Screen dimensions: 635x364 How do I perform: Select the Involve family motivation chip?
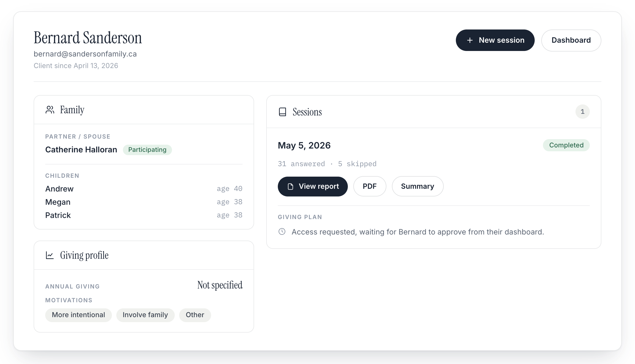(x=145, y=315)
